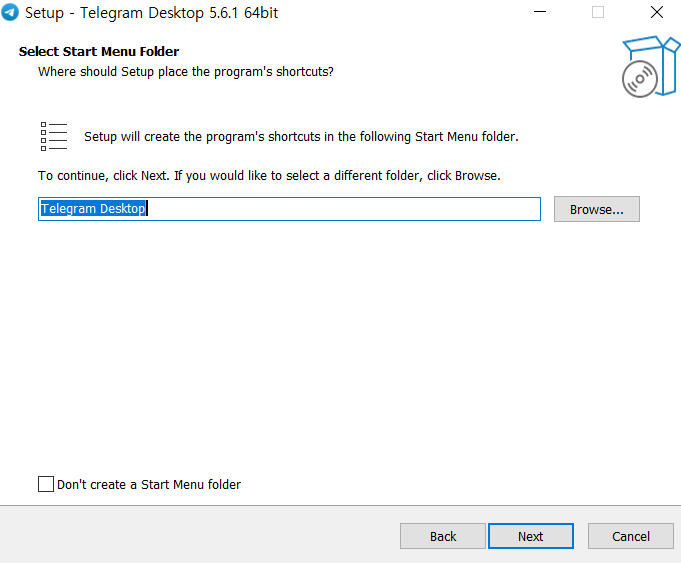681x563 pixels.
Task: Click the 'To continue, click Next' instruction text
Action: [x=269, y=176]
